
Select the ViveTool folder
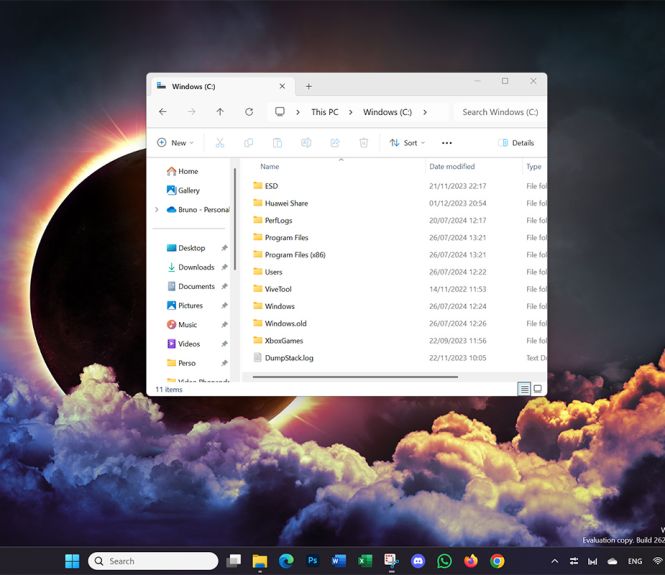coord(272,289)
